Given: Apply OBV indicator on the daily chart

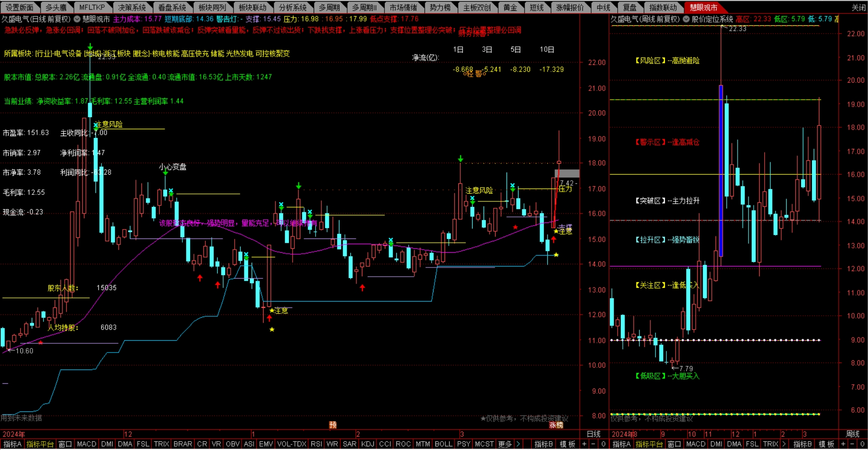Looking at the screenshot, I should click(233, 444).
